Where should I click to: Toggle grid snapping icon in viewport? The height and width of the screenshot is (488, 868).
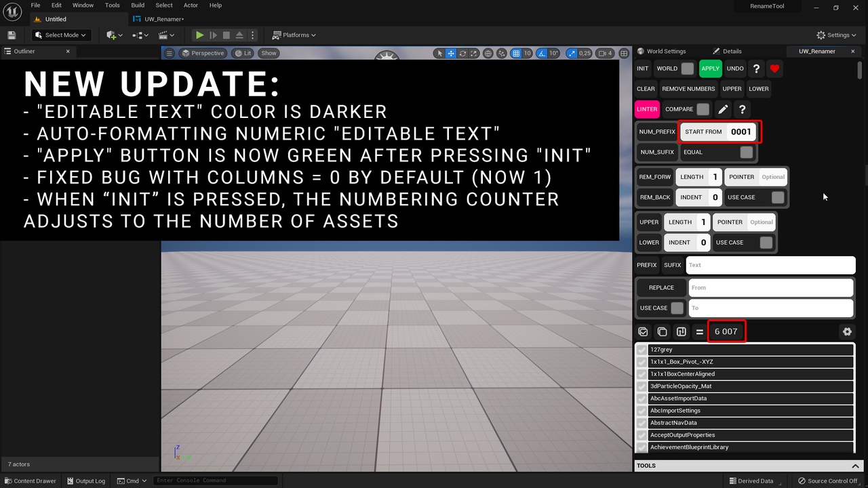[x=516, y=53]
